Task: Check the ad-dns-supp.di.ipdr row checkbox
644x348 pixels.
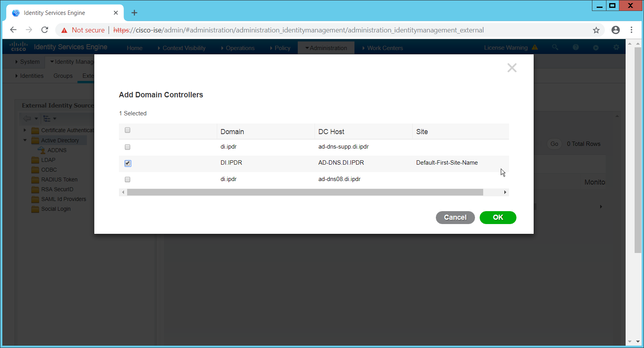Action: (x=128, y=147)
